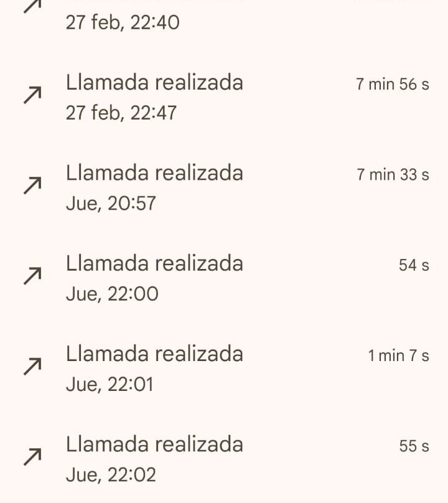
Task: Select the 54 s call duration
Action: (414, 266)
